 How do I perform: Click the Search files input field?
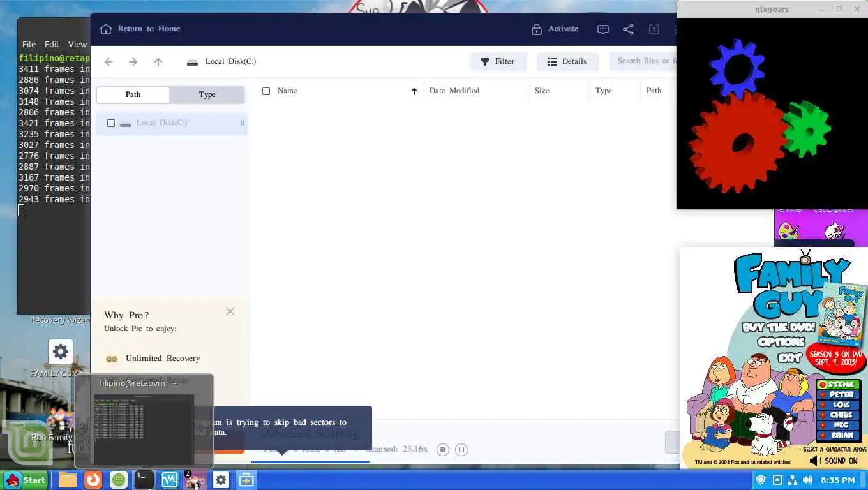643,61
